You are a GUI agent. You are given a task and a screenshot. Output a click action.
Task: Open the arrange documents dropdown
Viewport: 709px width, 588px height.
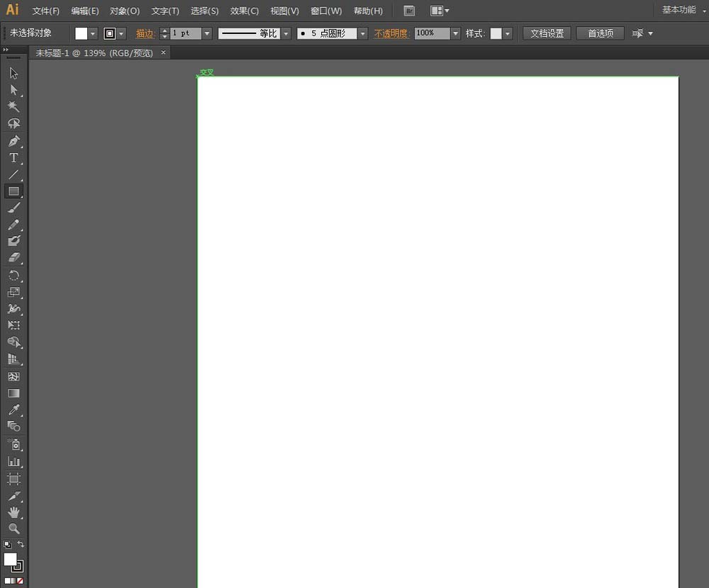pyautogui.click(x=440, y=11)
